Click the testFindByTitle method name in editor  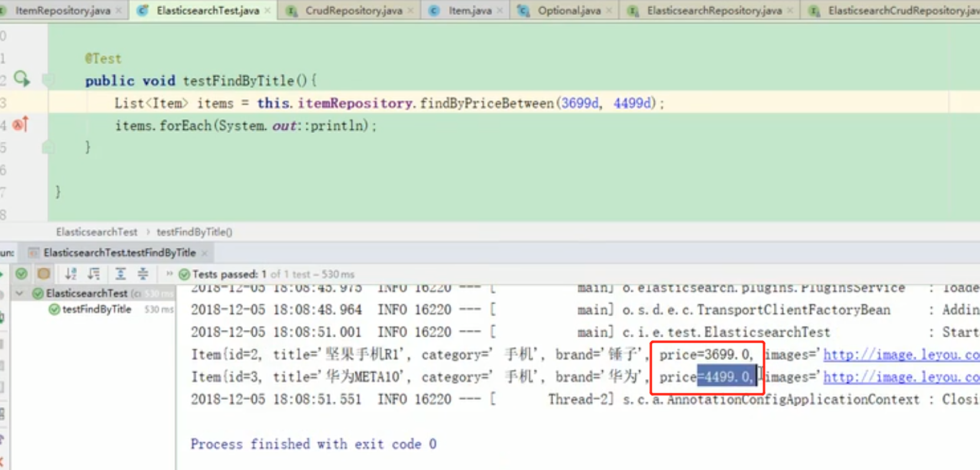click(x=237, y=81)
